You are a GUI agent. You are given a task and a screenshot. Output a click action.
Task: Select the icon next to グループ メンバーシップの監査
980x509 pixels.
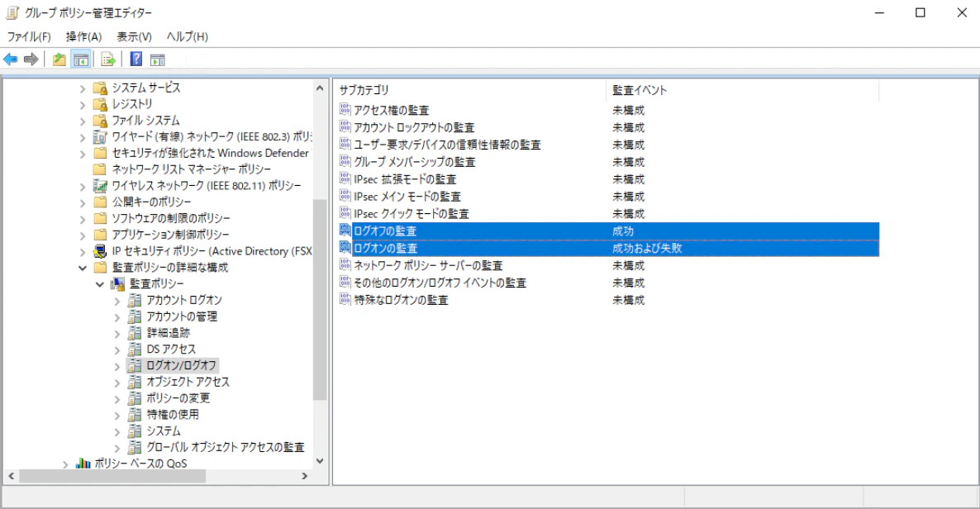[345, 161]
